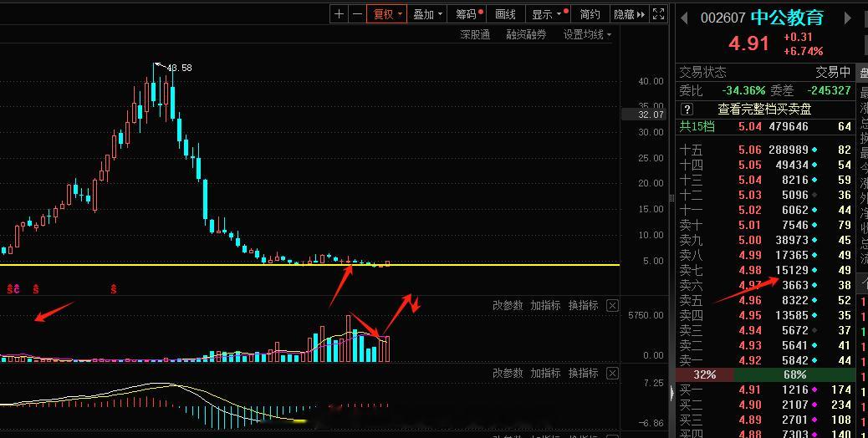Close the MACD indicator panel
Image resolution: width=868 pixels, height=438 pixels.
(612, 374)
